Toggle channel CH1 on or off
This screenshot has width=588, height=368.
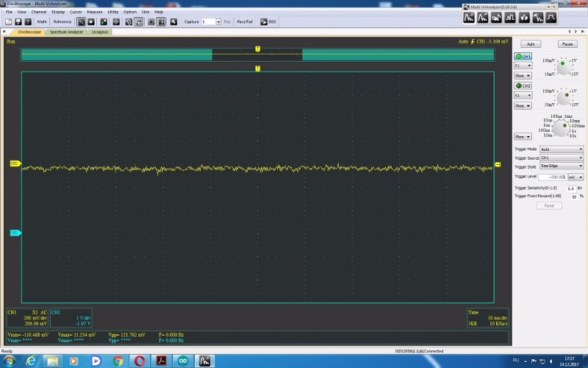point(523,56)
